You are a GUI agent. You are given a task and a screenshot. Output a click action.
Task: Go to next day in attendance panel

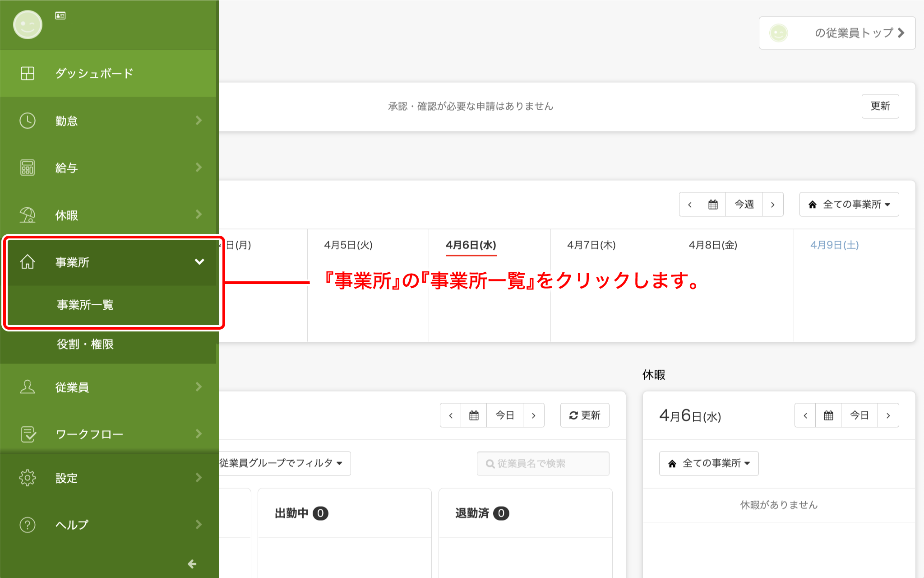[x=534, y=415]
